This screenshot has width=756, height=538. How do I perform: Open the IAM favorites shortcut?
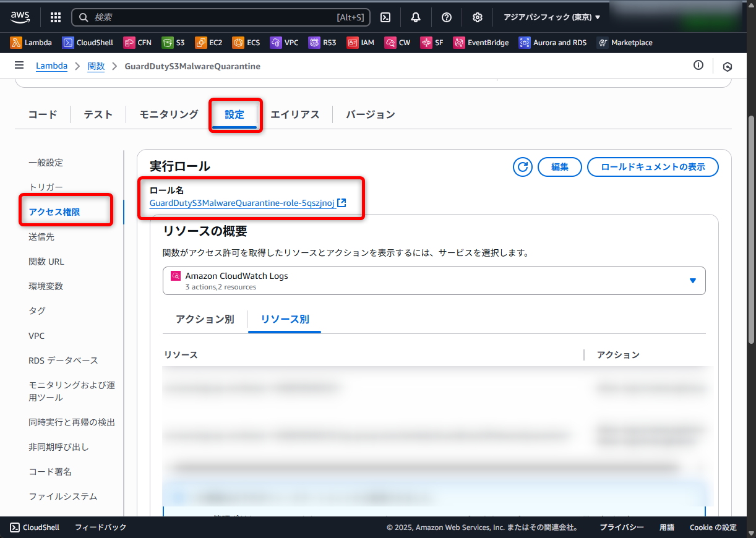click(361, 43)
